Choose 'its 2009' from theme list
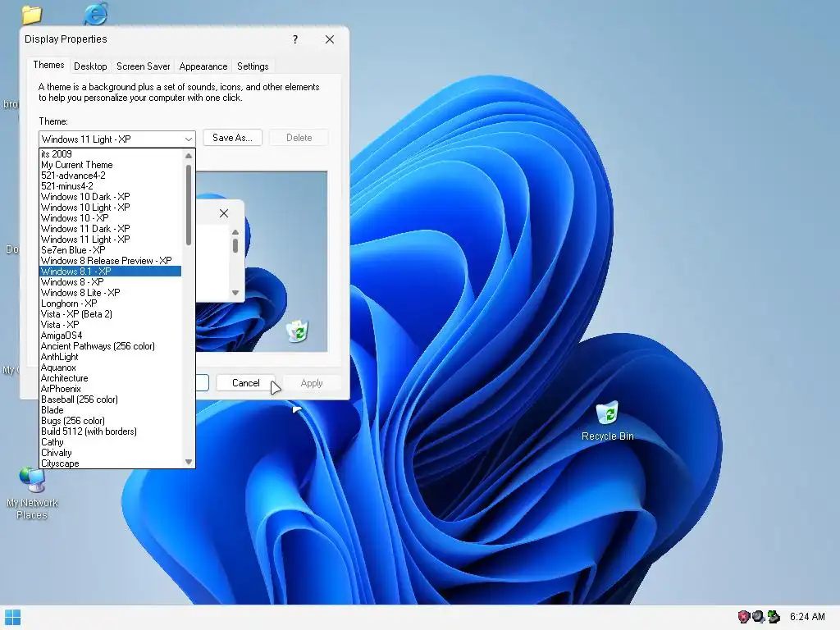840x630 pixels. tap(111, 154)
